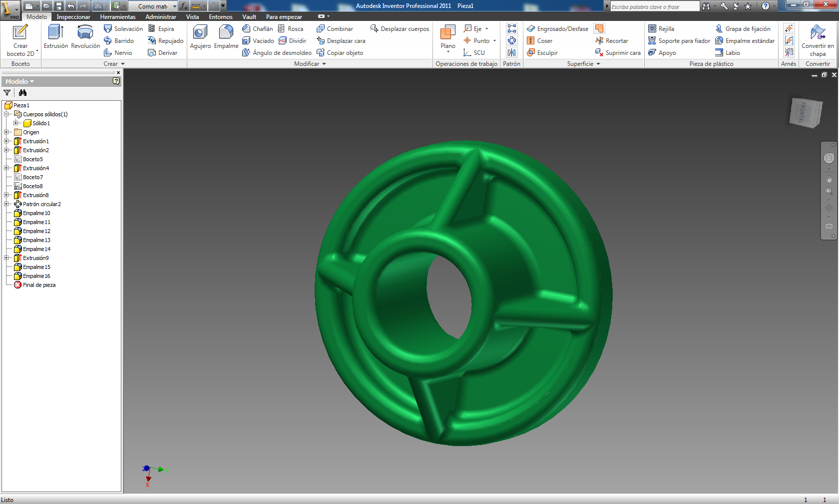839x504 pixels.
Task: Switch to the Vista tab
Action: coord(192,17)
